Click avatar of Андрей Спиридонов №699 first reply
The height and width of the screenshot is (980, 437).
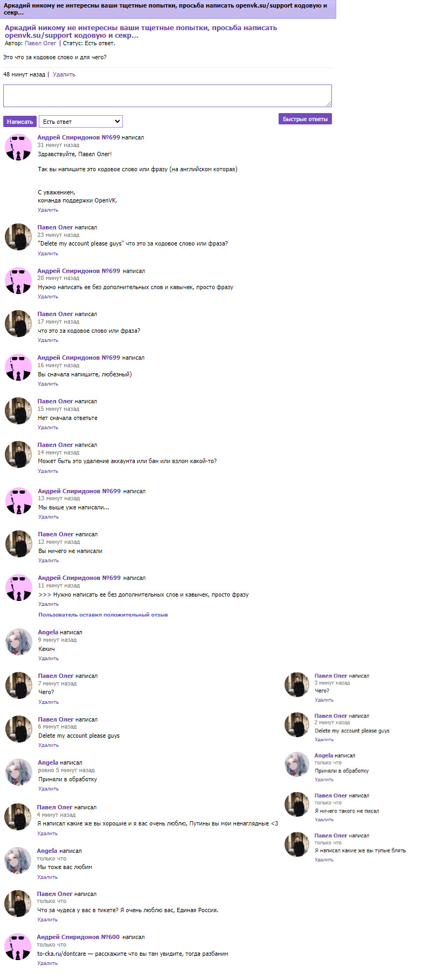(x=18, y=147)
